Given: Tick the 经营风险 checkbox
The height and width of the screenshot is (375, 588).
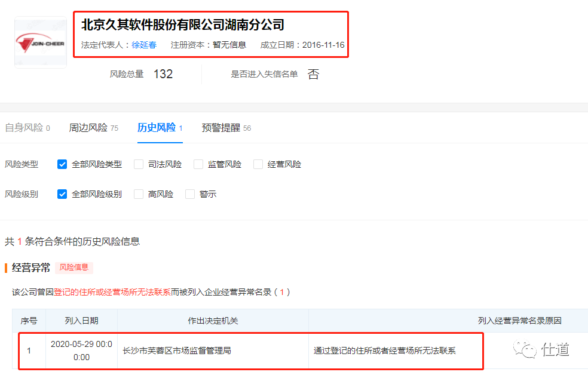Looking at the screenshot, I should 258,164.
